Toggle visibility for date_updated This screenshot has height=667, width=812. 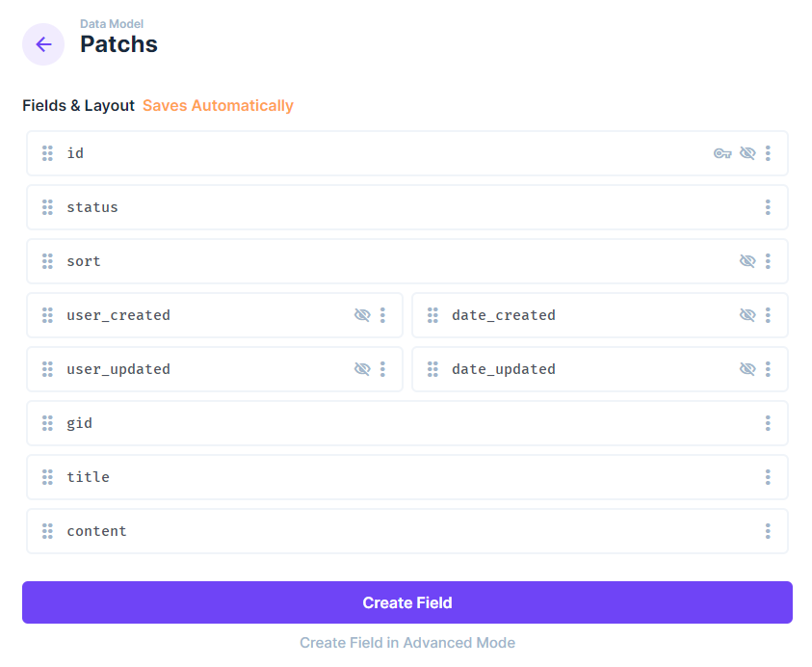(x=748, y=369)
